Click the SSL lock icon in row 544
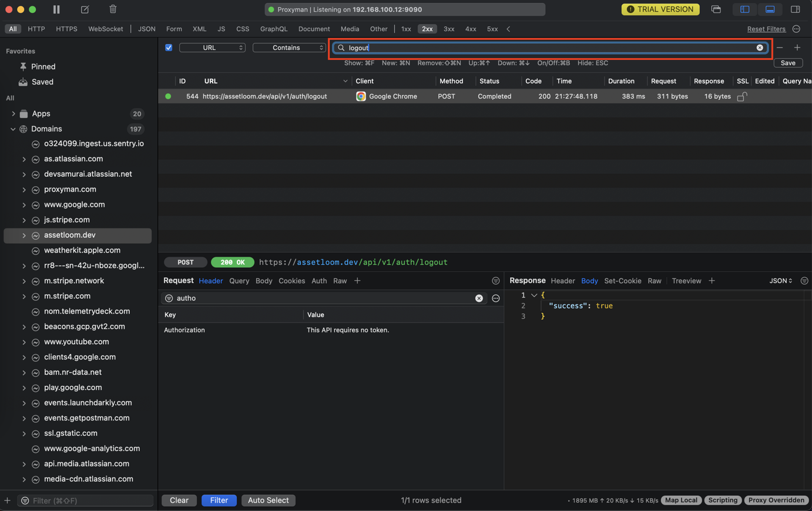This screenshot has width=812, height=511. point(742,96)
